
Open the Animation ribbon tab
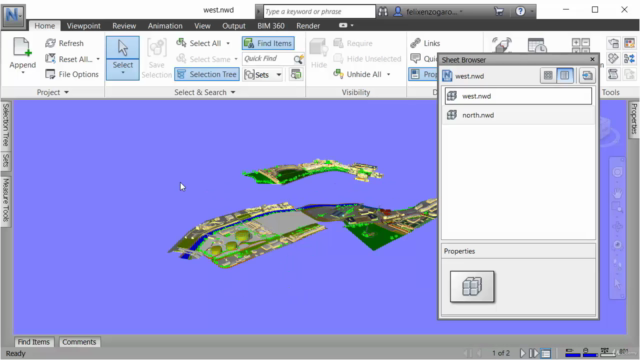165,26
